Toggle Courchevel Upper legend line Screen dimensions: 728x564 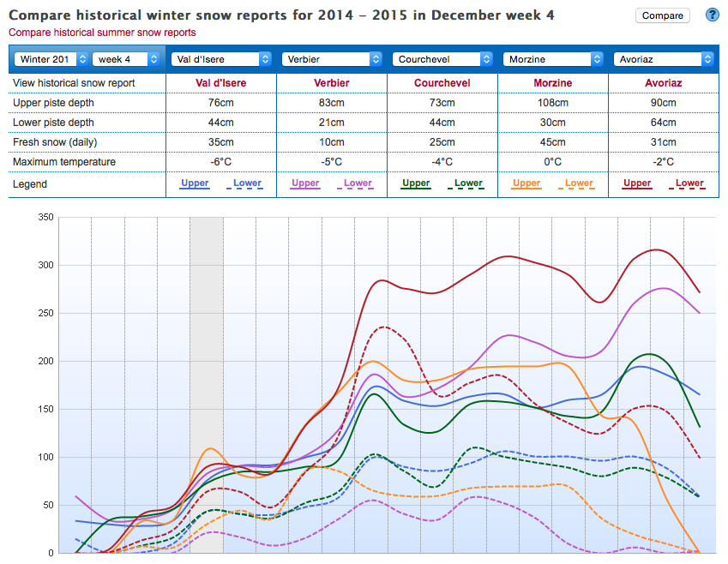point(416,183)
